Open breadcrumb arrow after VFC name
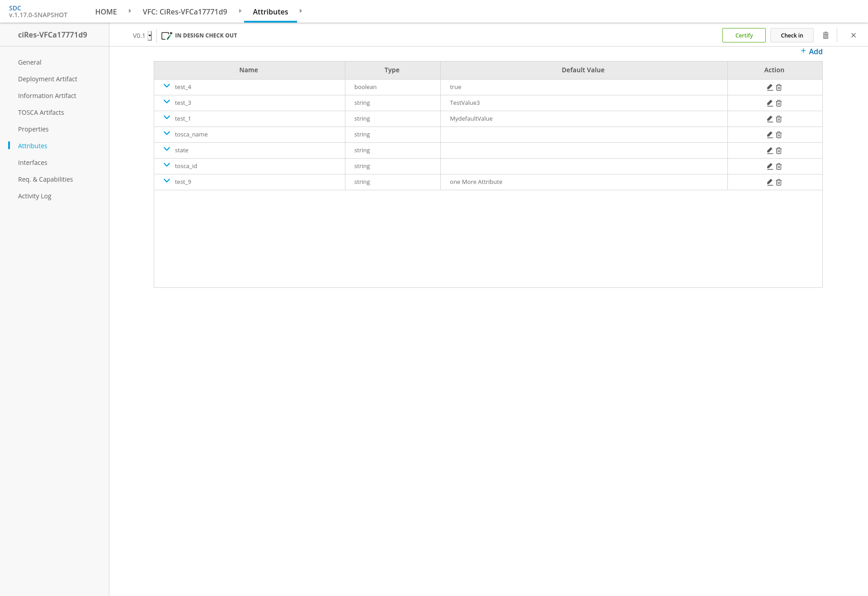 click(x=240, y=11)
